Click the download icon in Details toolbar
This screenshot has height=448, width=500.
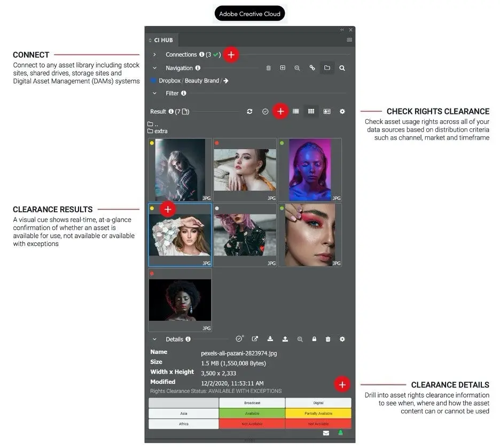coord(270,339)
